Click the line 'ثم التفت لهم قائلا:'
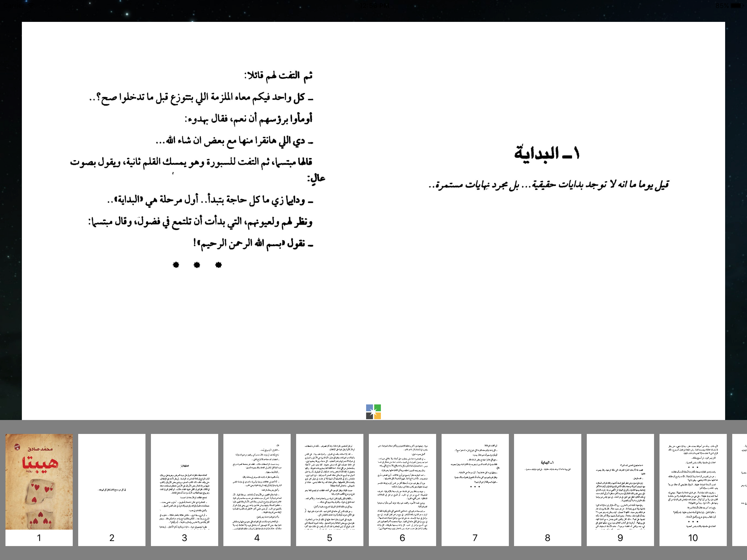The height and width of the screenshot is (560, 747). pos(278,75)
